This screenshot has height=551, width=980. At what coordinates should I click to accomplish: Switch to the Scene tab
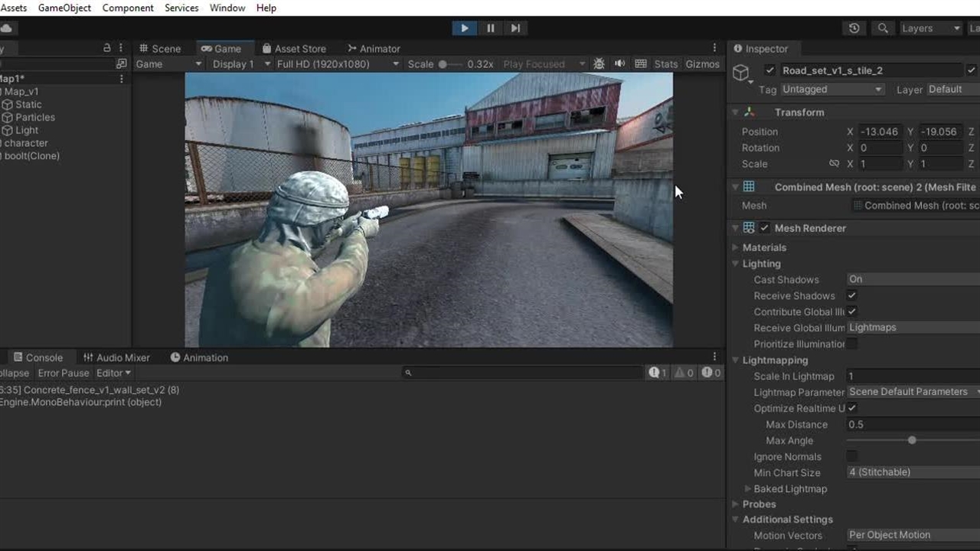pyautogui.click(x=160, y=48)
